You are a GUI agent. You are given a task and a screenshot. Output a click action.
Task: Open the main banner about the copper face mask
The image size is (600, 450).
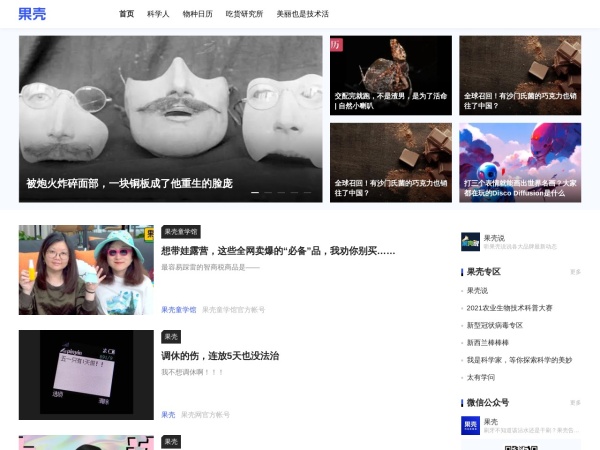tap(170, 118)
